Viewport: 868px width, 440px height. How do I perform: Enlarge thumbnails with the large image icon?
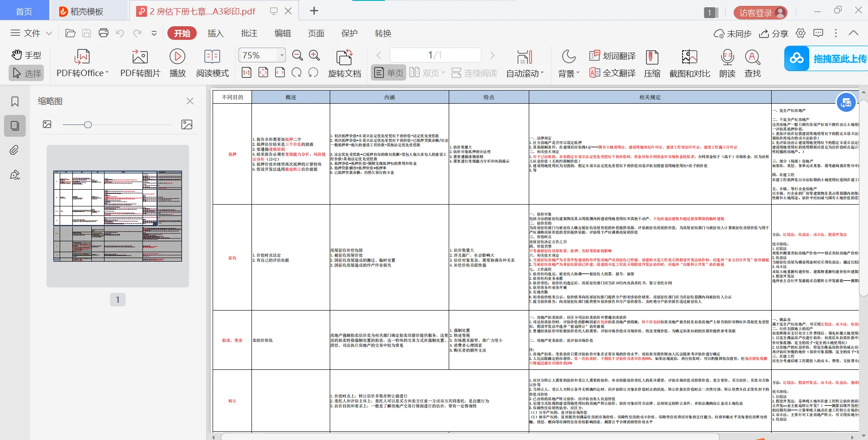point(187,124)
